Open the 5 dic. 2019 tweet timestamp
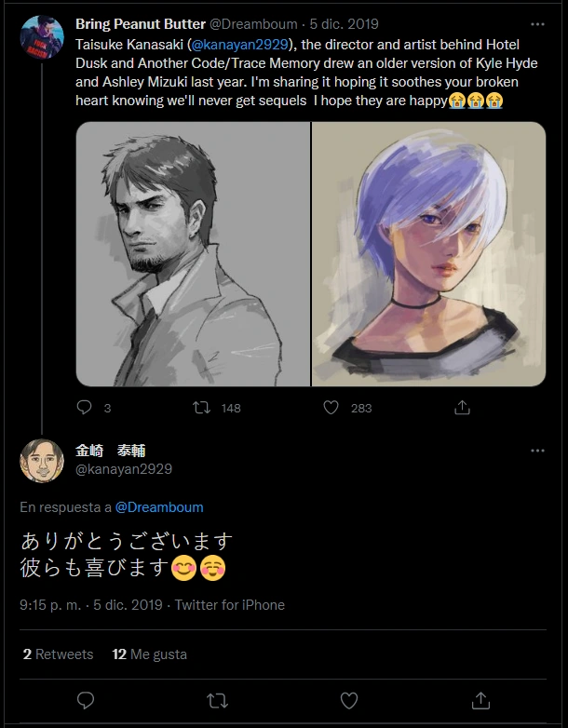 tap(343, 24)
